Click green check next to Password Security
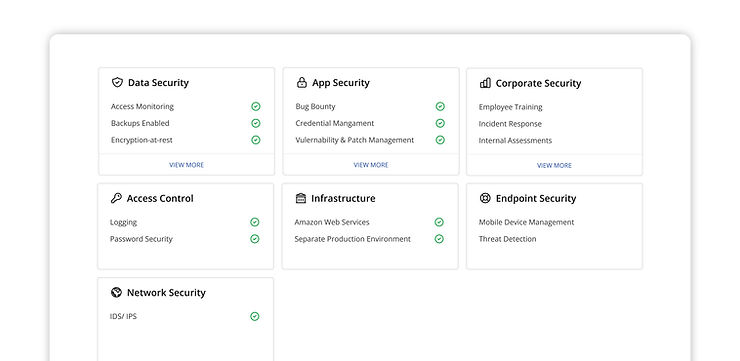 tap(254, 239)
